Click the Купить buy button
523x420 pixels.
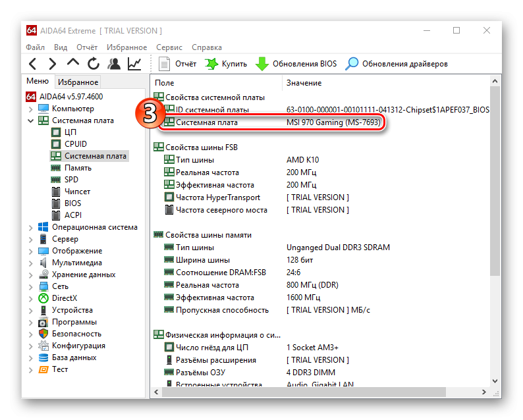click(x=226, y=64)
